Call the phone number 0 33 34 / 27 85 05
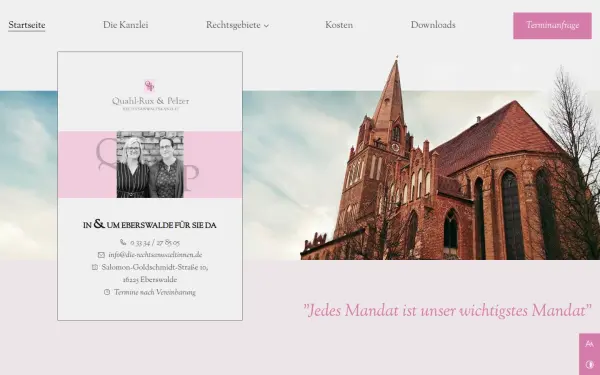The width and height of the screenshot is (600, 375). coord(155,243)
